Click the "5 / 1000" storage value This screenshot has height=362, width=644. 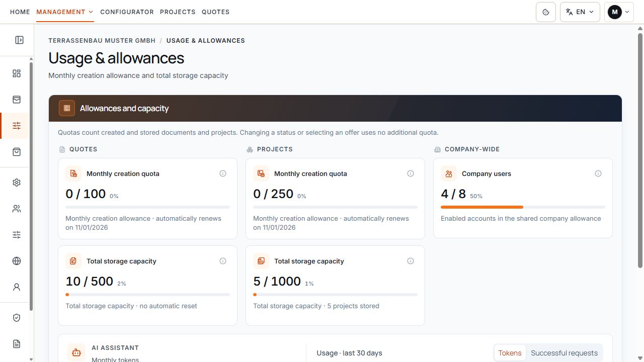(277, 282)
